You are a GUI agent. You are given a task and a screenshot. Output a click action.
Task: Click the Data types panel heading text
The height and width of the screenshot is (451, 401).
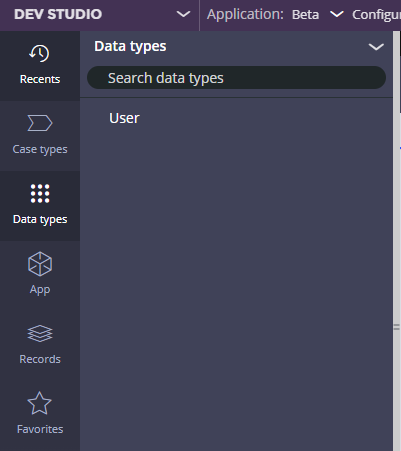click(x=130, y=47)
